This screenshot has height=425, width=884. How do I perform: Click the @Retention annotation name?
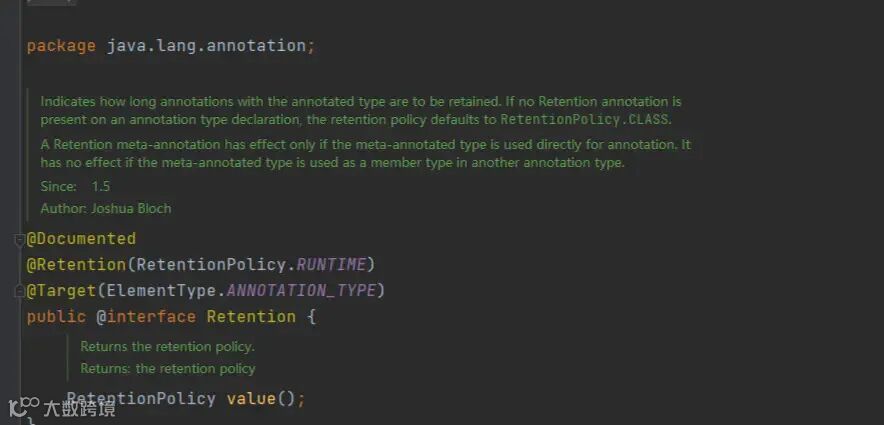point(76,265)
